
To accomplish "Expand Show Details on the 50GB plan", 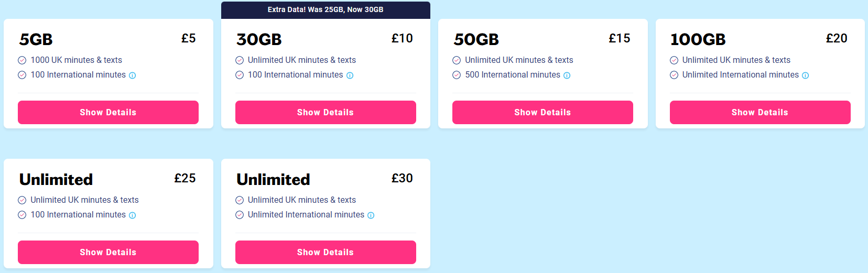I will [542, 112].
